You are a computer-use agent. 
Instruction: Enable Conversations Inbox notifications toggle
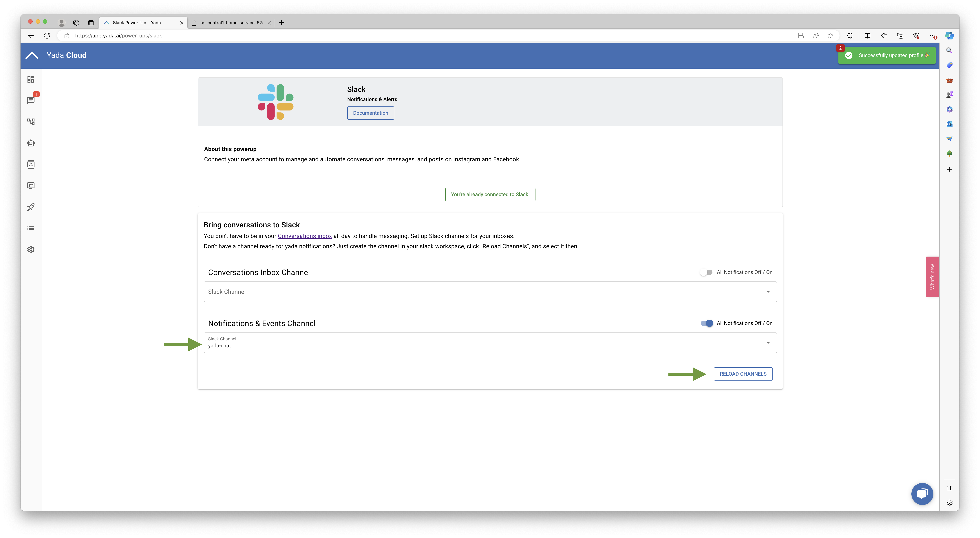[706, 272]
